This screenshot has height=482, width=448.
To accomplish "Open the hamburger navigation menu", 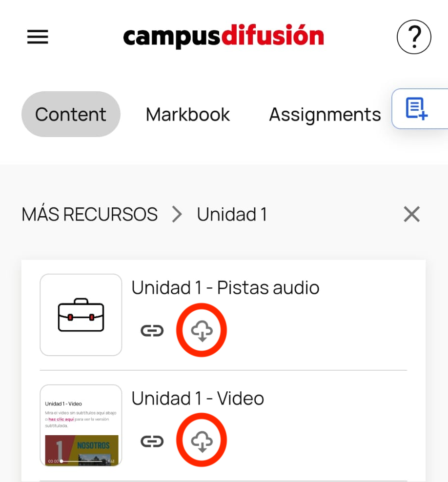I will click(38, 37).
